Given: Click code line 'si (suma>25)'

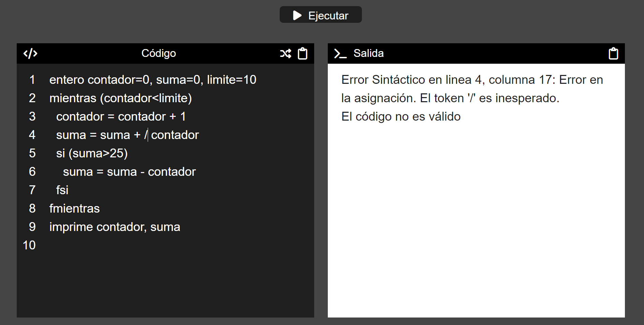Looking at the screenshot, I should click(x=92, y=153).
